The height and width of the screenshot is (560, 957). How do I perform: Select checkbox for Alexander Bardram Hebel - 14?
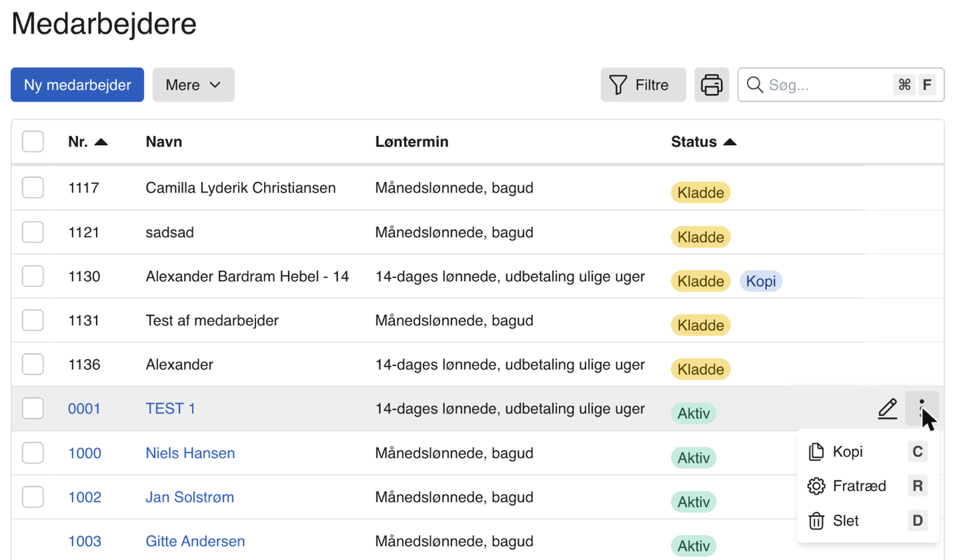point(33,276)
